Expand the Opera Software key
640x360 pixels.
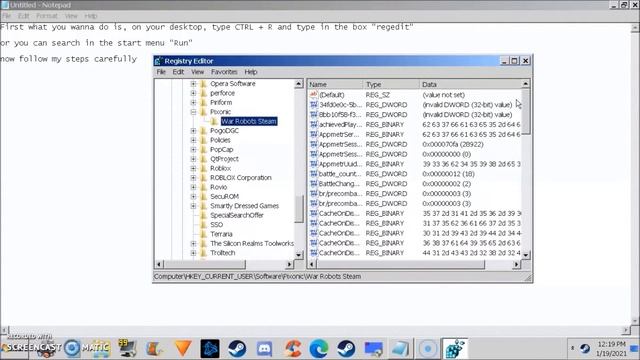click(193, 84)
